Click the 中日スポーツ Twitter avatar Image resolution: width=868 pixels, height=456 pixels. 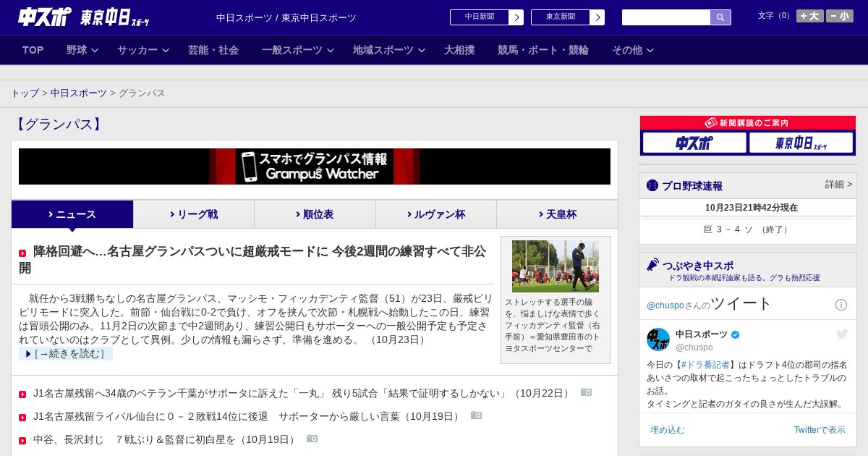click(658, 339)
